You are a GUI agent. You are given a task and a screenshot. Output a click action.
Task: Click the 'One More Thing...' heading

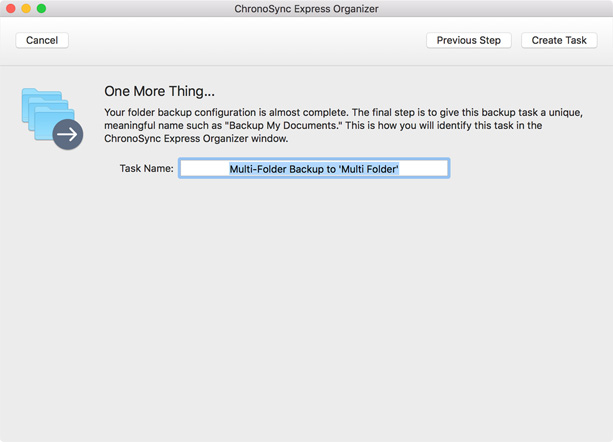[160, 91]
